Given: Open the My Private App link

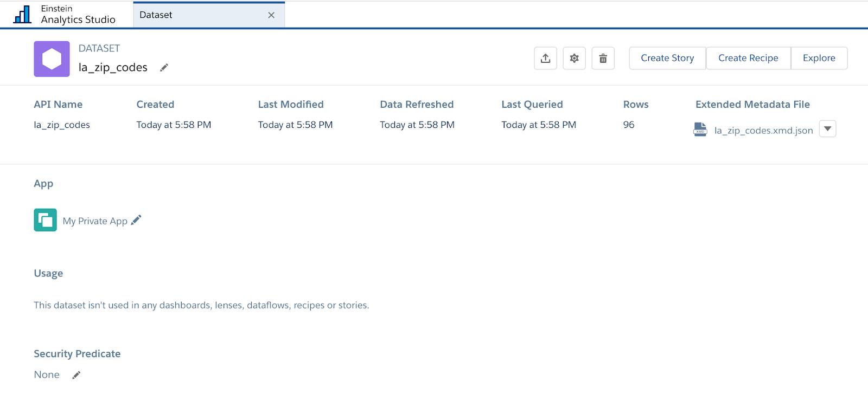Looking at the screenshot, I should pos(95,221).
